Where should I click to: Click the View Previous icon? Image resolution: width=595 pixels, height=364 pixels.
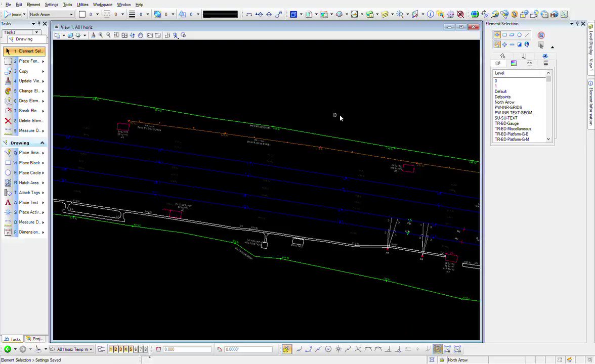150,35
